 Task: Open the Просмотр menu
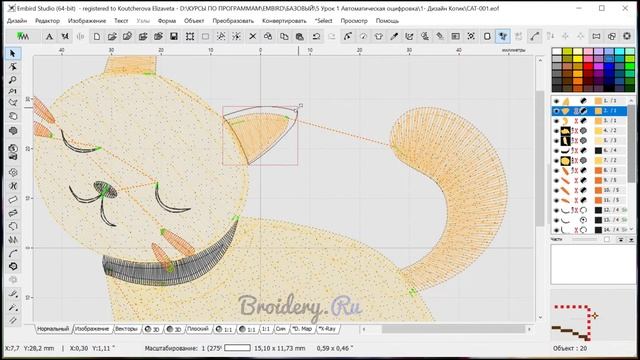pyautogui.click(x=354, y=21)
